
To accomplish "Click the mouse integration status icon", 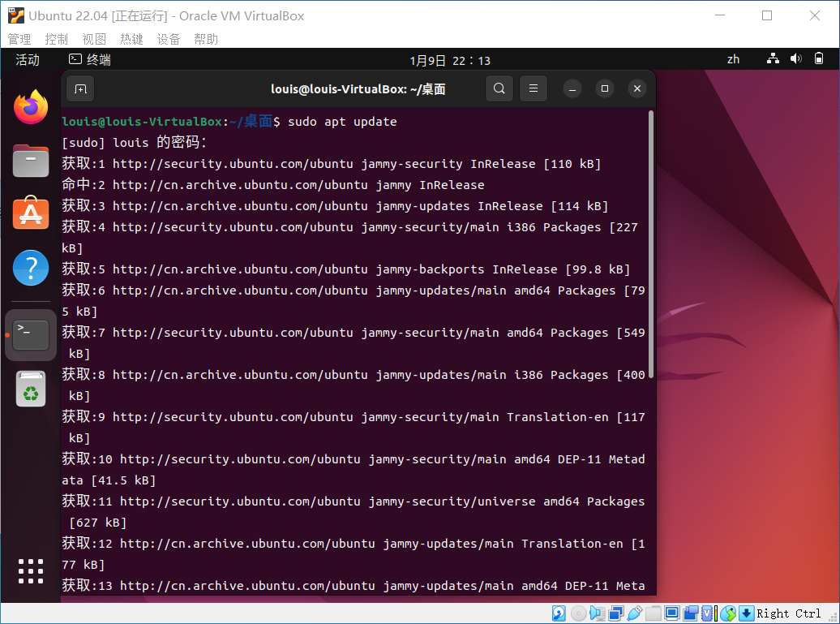I will point(728,613).
